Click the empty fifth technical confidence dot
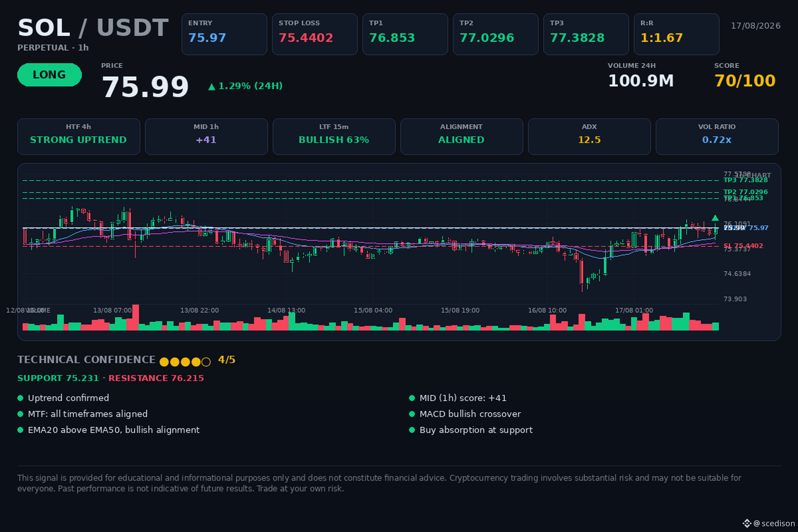The height and width of the screenshot is (532, 798). [x=206, y=362]
